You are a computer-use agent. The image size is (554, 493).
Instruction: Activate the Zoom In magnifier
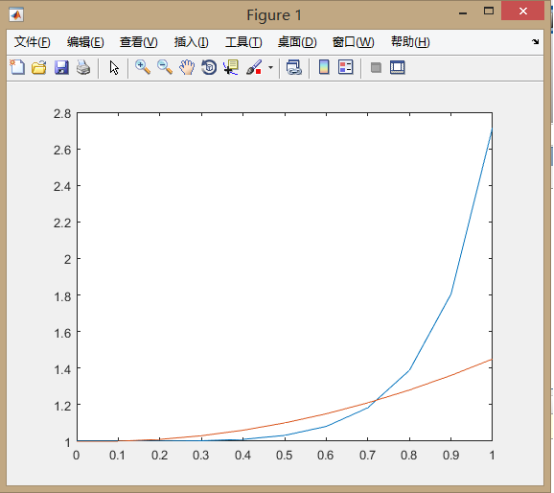(x=143, y=67)
